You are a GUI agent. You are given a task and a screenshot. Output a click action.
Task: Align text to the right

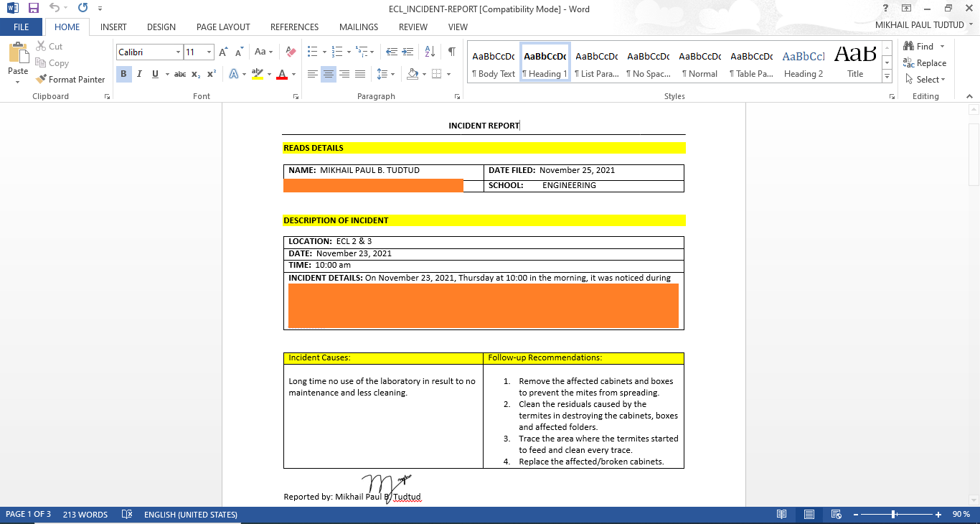(x=344, y=74)
